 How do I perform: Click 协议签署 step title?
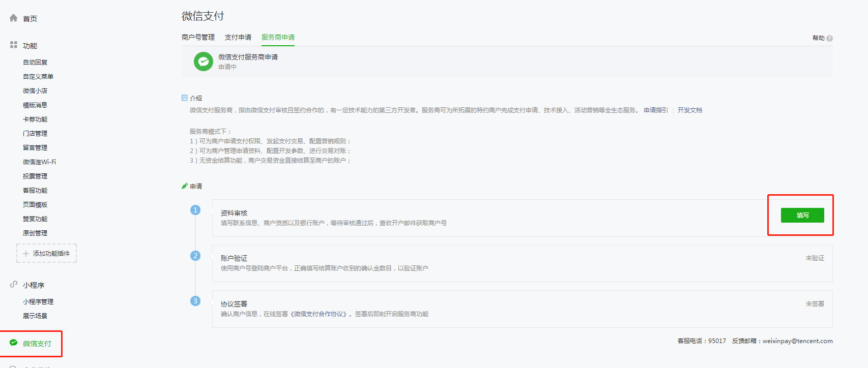(x=234, y=304)
